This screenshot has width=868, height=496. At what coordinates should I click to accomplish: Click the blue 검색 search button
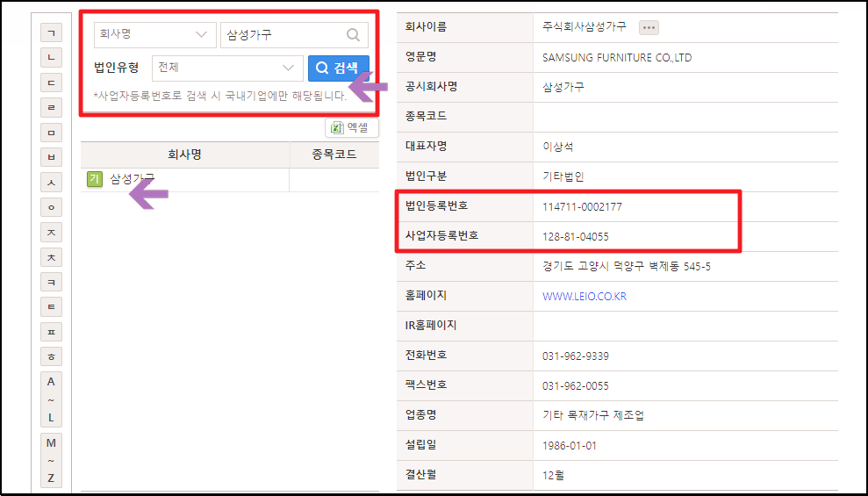pyautogui.click(x=338, y=68)
